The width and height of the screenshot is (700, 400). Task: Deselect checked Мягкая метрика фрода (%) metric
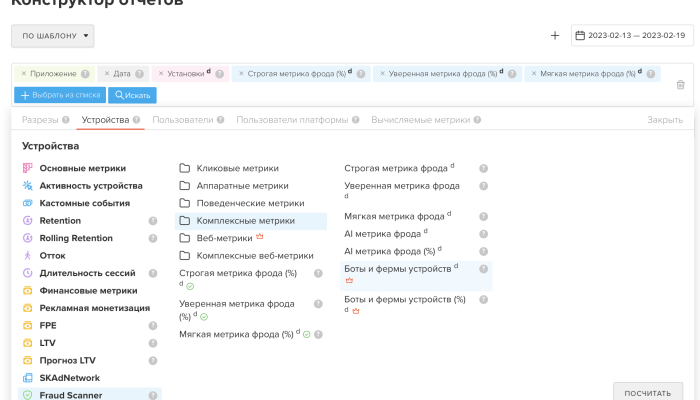point(306,334)
